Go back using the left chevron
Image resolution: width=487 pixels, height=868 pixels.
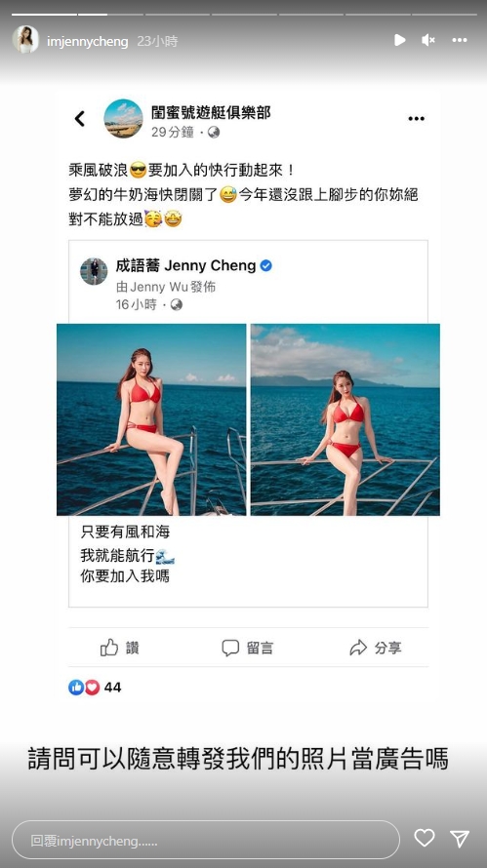click(x=80, y=118)
